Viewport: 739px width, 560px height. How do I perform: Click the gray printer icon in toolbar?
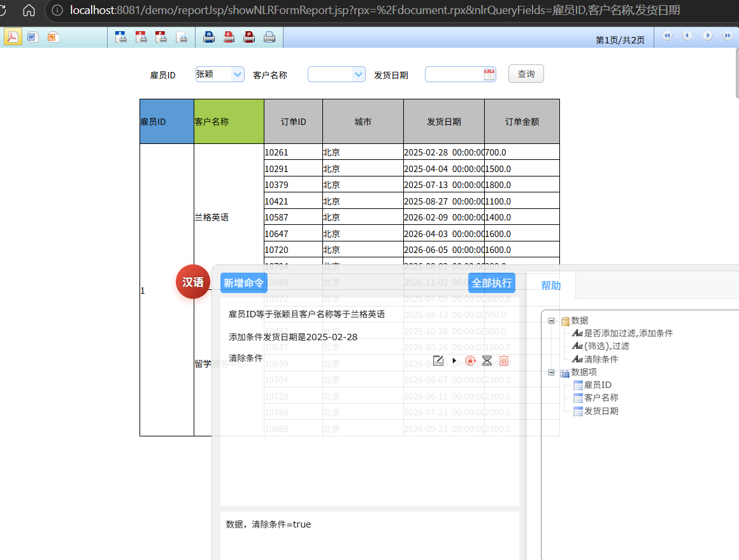(269, 37)
